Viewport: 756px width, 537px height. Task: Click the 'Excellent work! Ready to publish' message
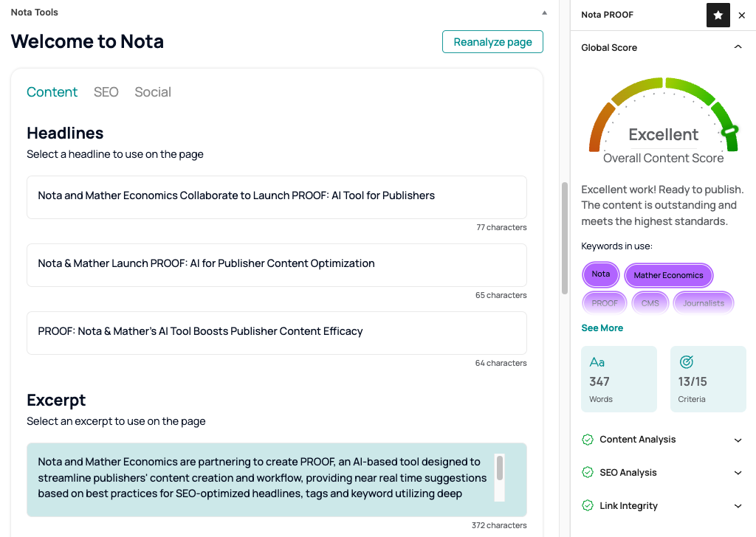pyautogui.click(x=662, y=205)
